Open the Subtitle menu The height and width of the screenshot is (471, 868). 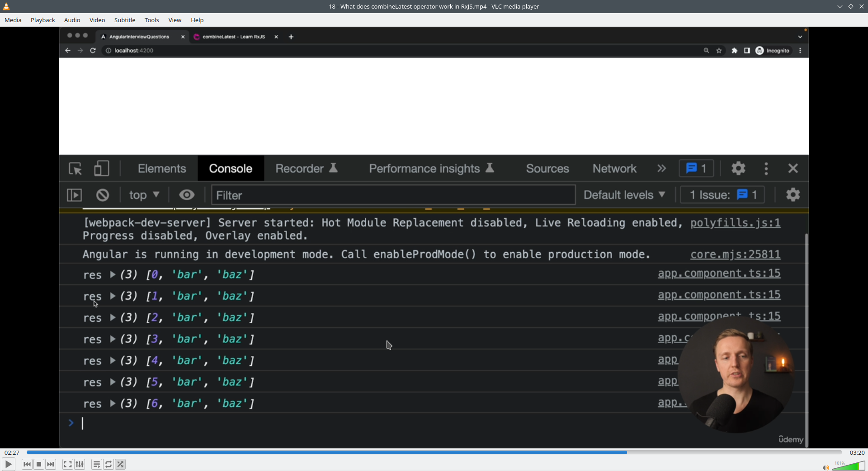click(125, 20)
